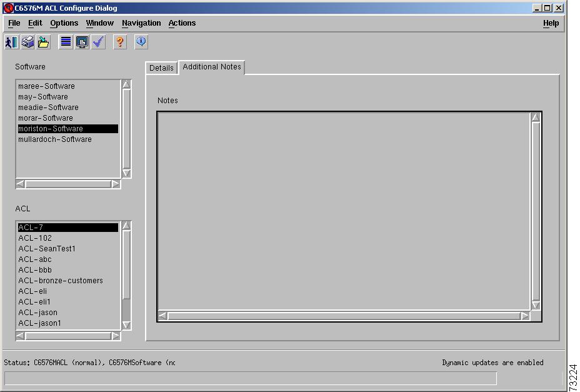Open the Window menu

click(x=100, y=23)
